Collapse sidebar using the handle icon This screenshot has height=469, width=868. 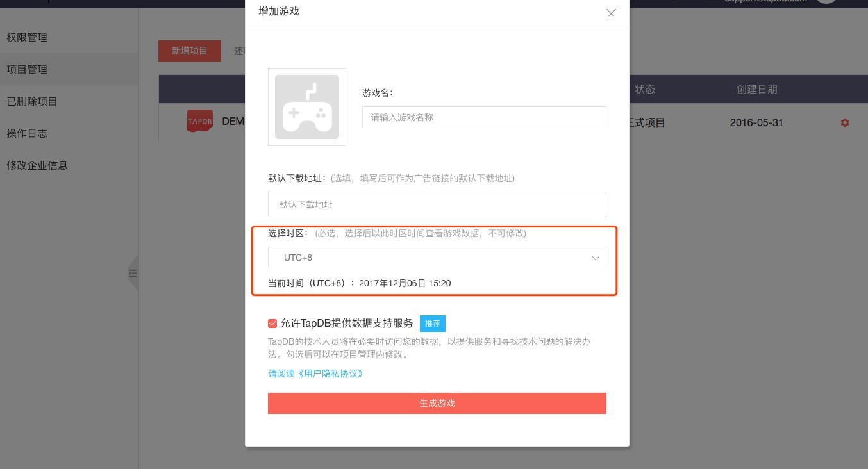click(x=133, y=273)
